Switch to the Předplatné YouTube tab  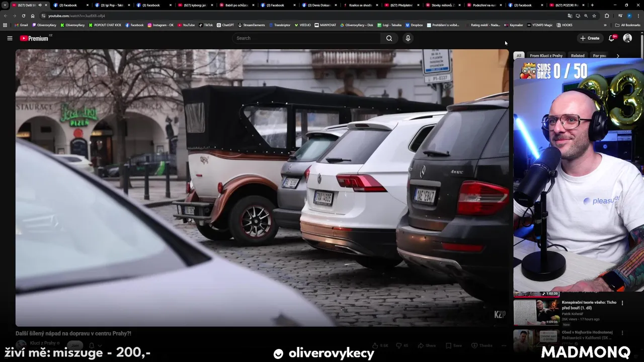tap(401, 5)
